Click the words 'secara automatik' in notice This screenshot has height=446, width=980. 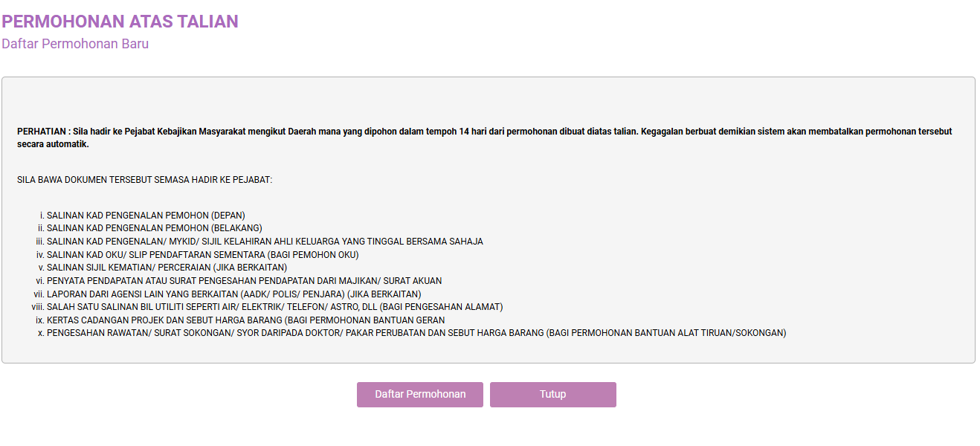tap(53, 144)
